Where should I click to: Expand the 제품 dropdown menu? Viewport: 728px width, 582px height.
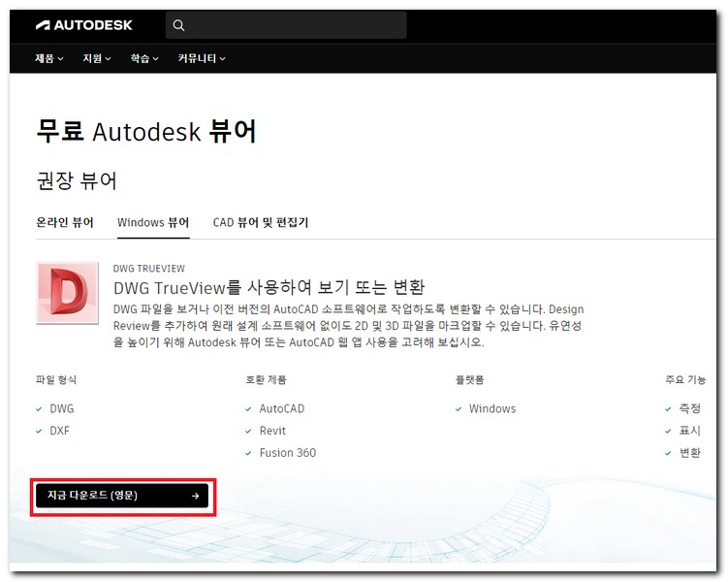49,59
